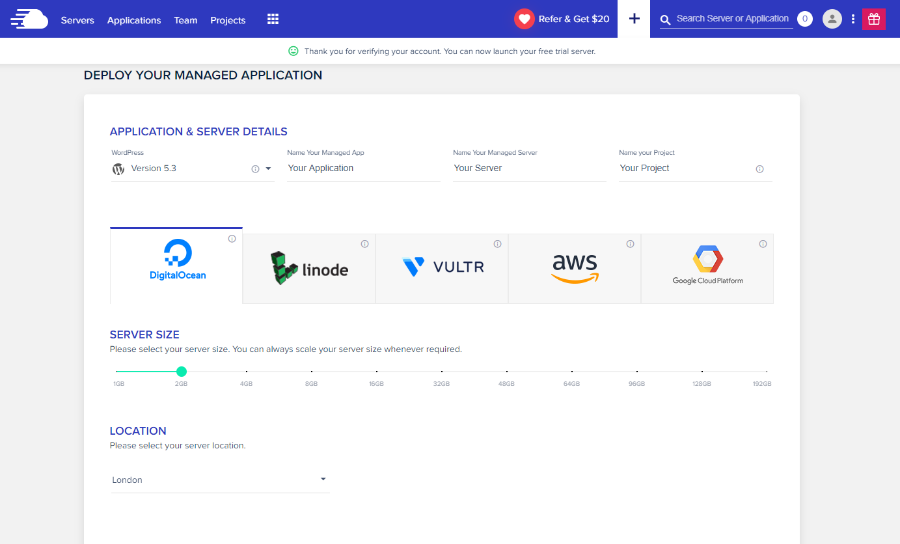Click the search magnifier icon
The height and width of the screenshot is (544, 900).
pyautogui.click(x=665, y=20)
